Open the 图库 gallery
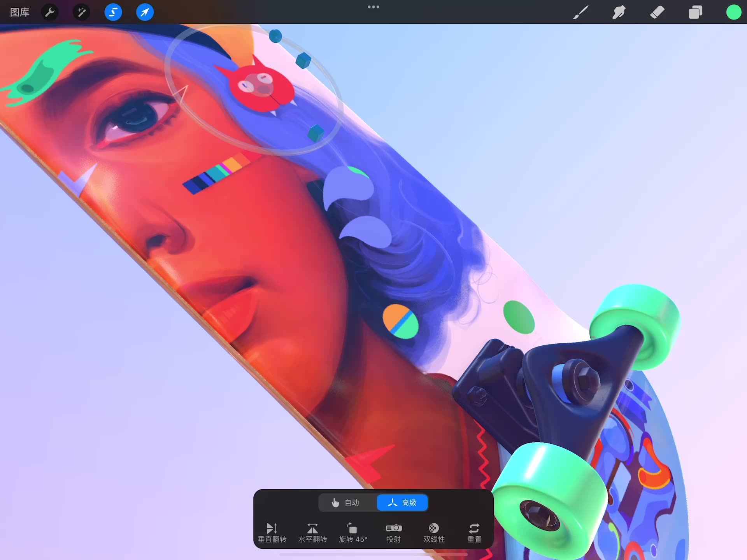The height and width of the screenshot is (560, 747). [x=19, y=12]
